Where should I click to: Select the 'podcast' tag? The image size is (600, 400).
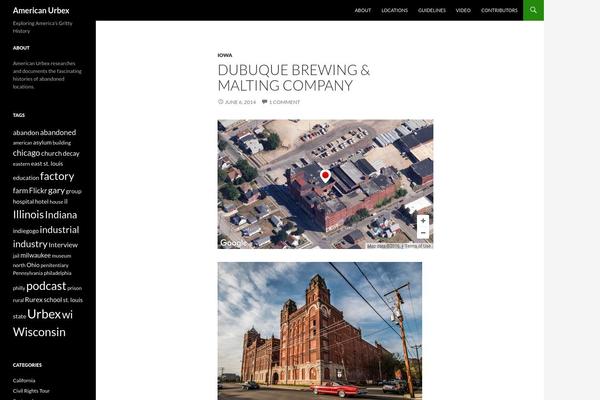pos(46,286)
